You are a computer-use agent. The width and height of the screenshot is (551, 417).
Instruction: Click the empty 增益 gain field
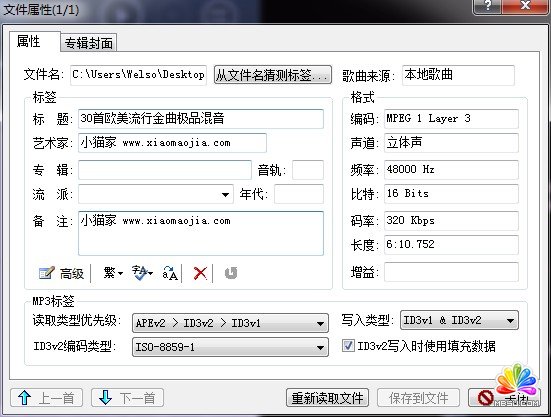click(451, 272)
